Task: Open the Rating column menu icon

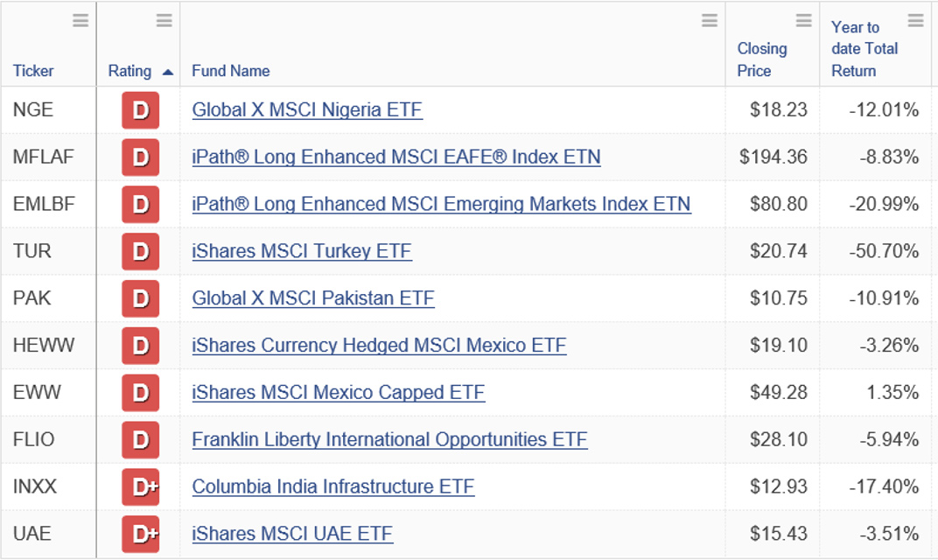Action: tap(164, 20)
